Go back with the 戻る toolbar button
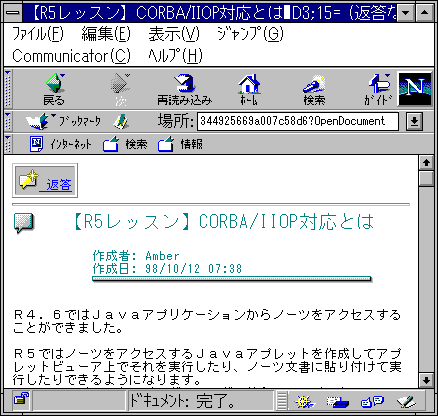Screen dimensions: 438x416 point(54,89)
